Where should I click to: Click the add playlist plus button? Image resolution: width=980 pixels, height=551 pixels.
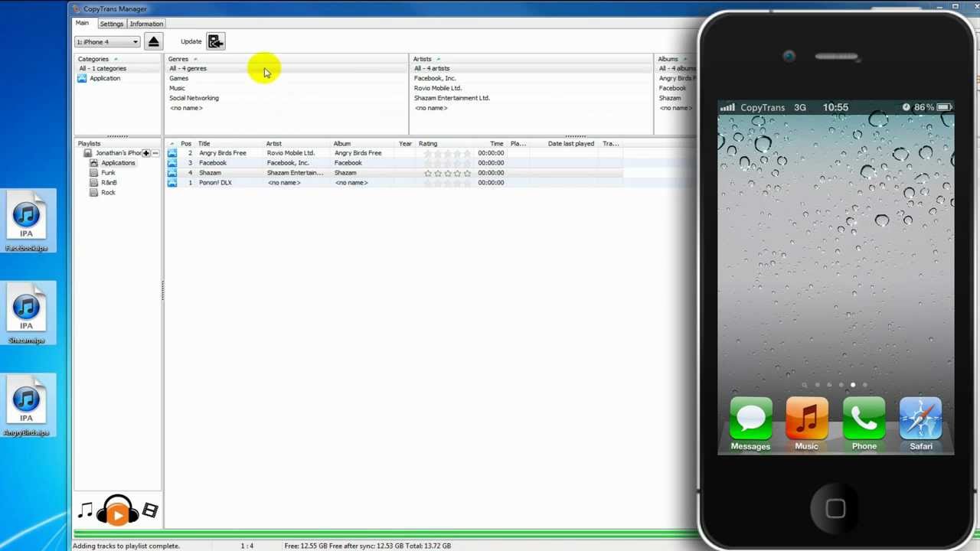pyautogui.click(x=145, y=153)
